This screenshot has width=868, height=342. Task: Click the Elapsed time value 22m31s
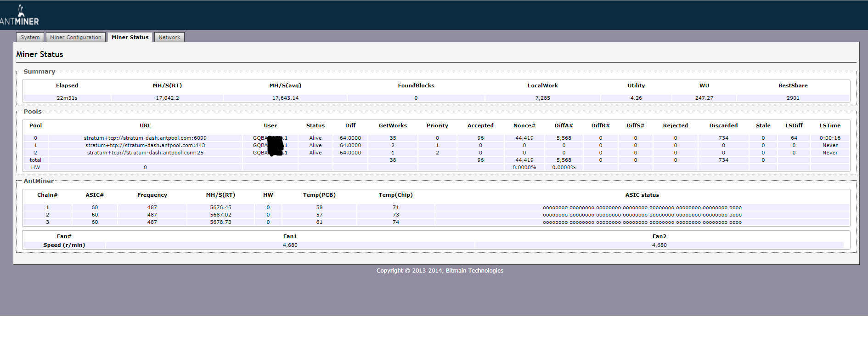pos(67,98)
